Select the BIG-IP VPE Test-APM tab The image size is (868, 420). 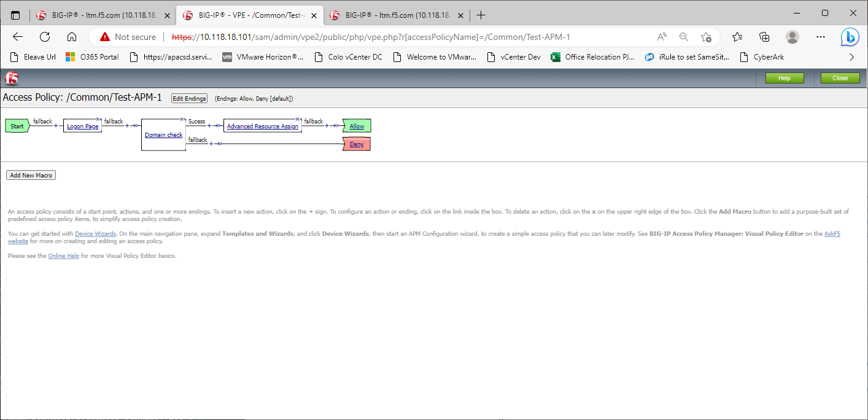[250, 15]
